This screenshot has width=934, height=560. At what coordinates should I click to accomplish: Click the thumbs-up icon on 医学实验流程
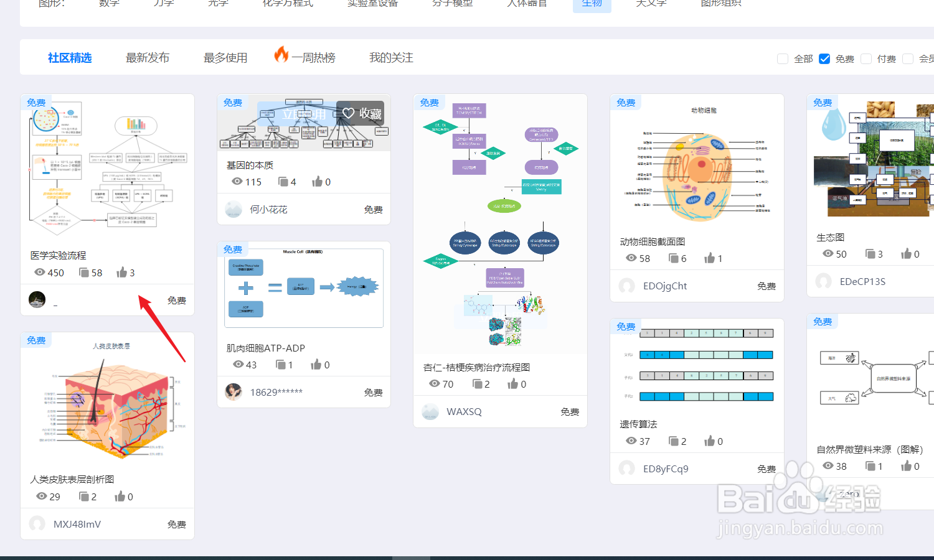[x=121, y=272]
